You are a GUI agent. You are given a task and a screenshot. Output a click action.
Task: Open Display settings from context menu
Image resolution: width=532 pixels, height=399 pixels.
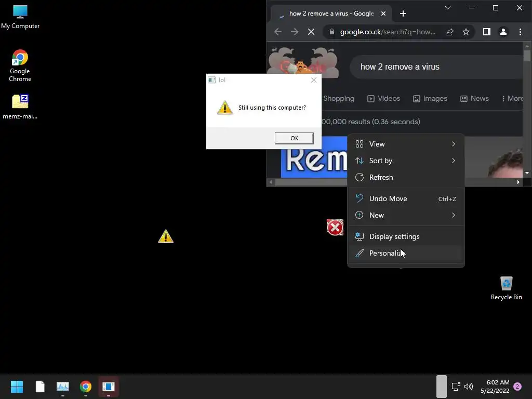tap(406, 236)
